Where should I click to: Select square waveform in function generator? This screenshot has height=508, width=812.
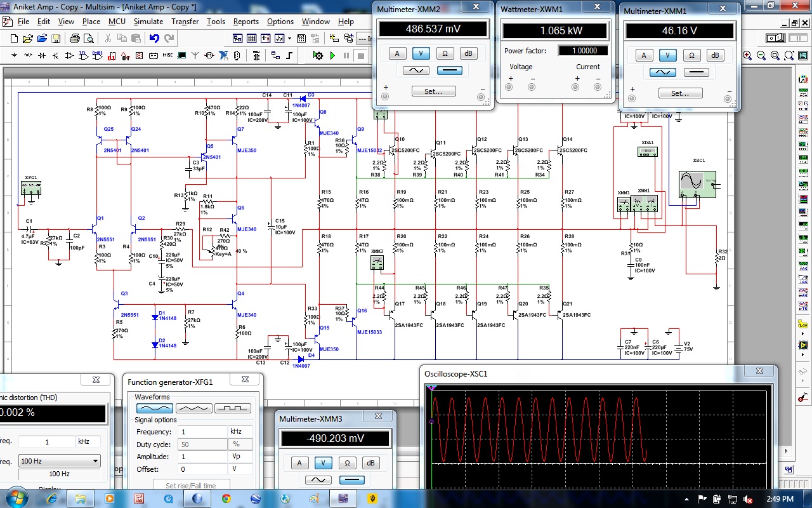233,408
